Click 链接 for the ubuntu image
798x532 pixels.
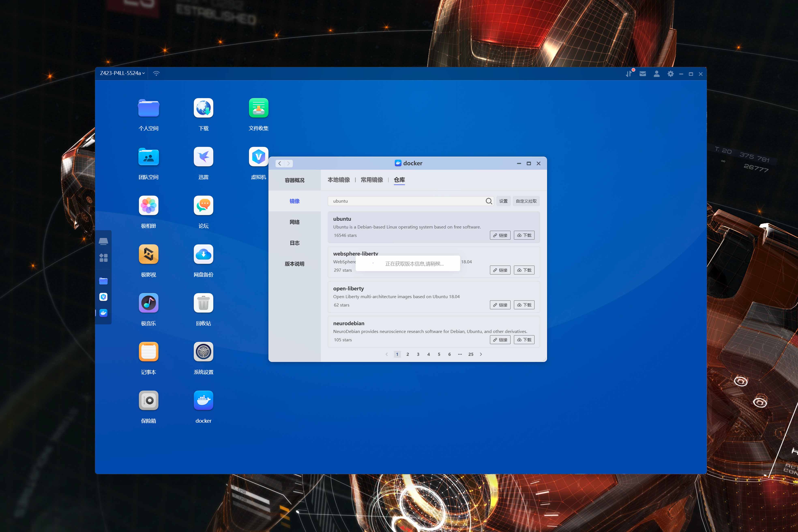coord(500,235)
